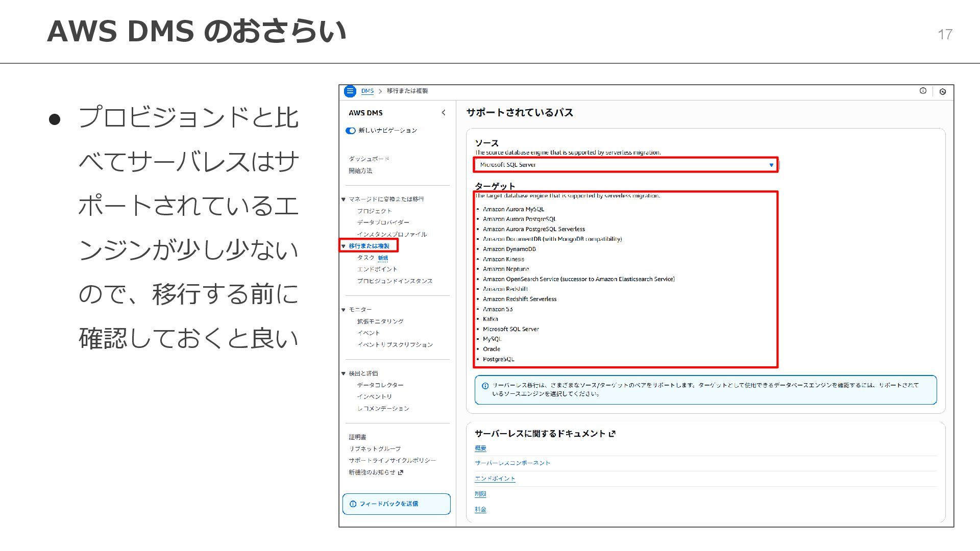980x551 pixels.
Task: Collapse the AWS DMS sidebar with chevron
Action: click(x=444, y=113)
